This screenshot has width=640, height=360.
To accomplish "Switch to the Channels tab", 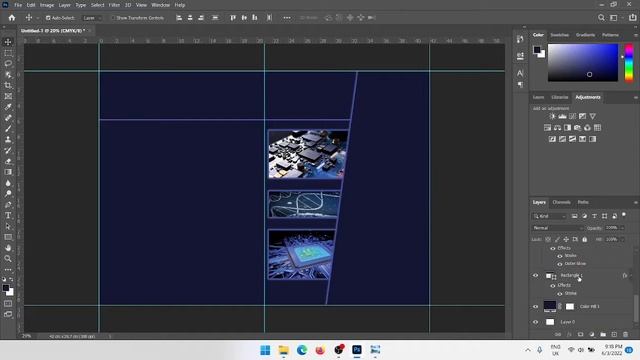I will (562, 202).
